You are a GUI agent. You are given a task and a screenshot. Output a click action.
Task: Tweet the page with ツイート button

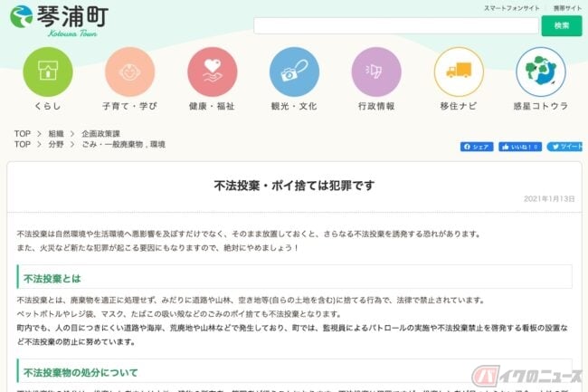point(565,147)
